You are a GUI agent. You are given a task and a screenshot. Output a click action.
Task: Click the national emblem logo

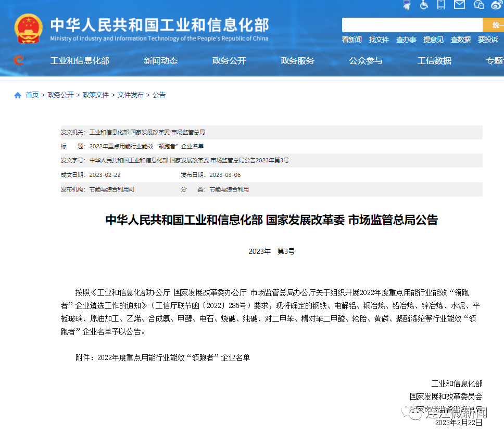28,29
